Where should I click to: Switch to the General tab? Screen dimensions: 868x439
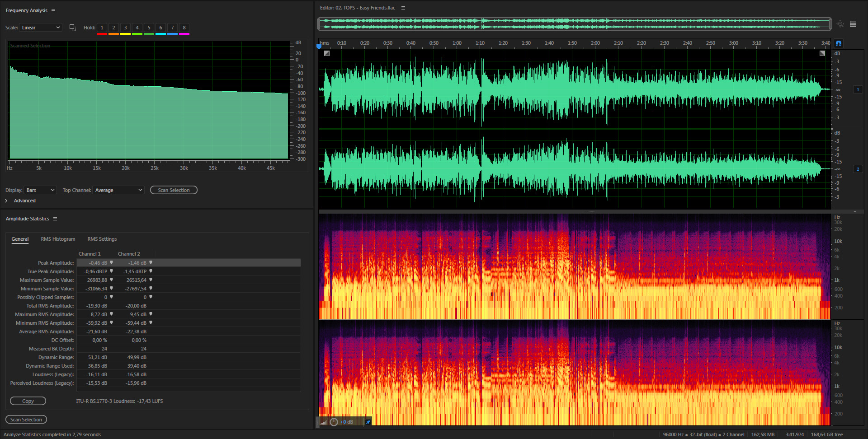point(20,239)
